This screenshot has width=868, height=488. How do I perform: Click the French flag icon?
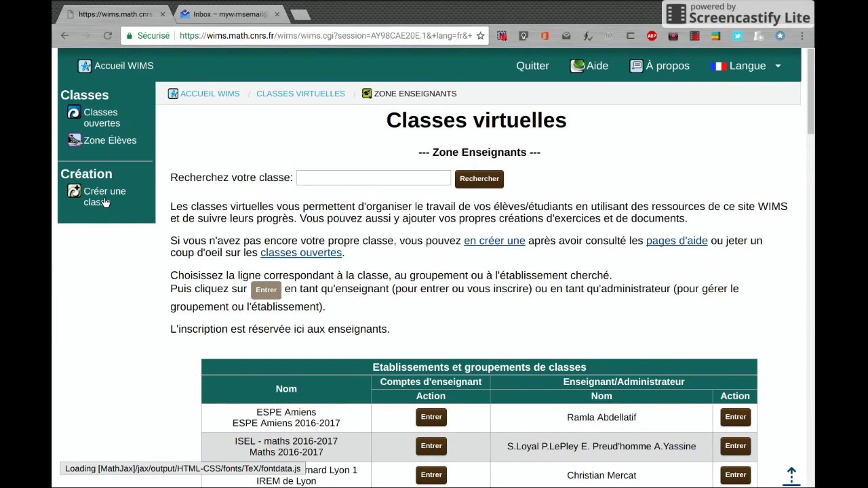coord(718,66)
